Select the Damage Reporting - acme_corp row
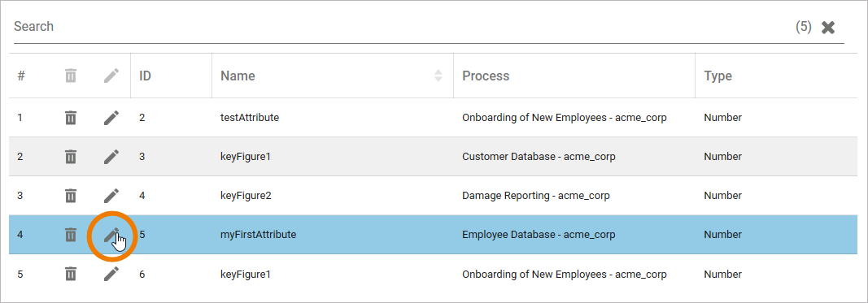The width and height of the screenshot is (868, 303). [x=433, y=195]
